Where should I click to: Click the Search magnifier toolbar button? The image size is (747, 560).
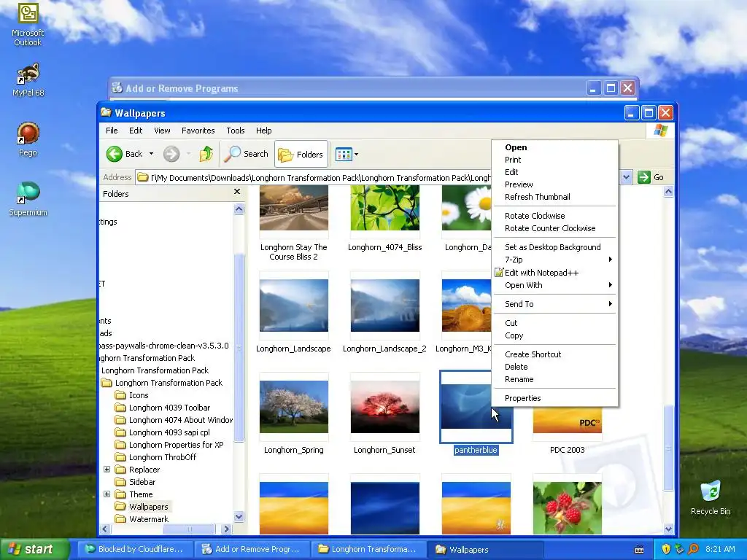tap(246, 154)
